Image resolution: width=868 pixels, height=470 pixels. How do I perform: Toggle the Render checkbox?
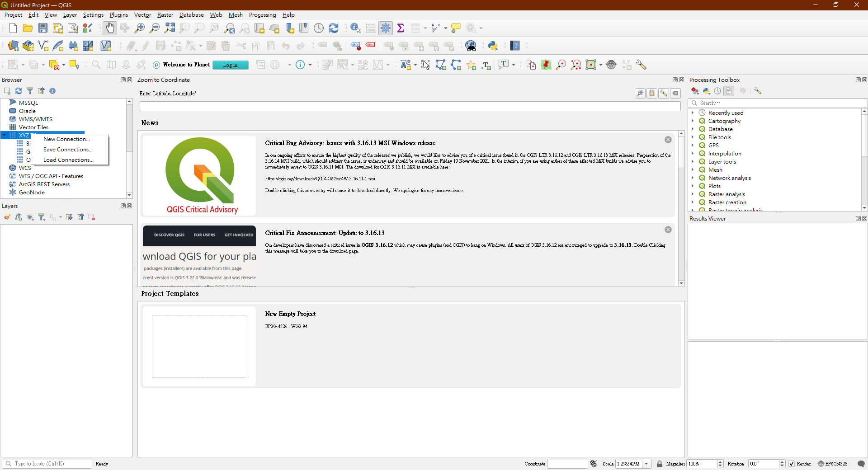click(x=792, y=464)
